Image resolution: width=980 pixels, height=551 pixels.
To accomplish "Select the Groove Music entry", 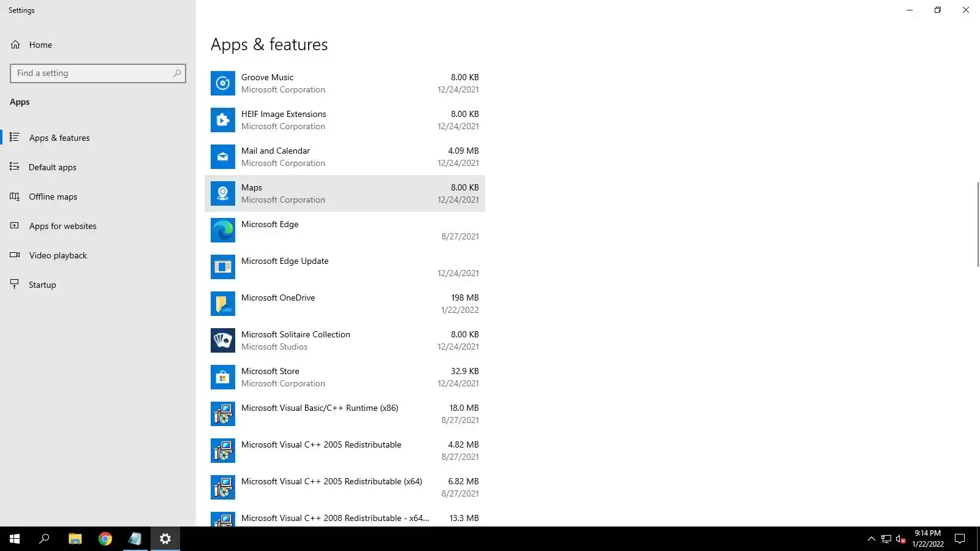I will (345, 83).
